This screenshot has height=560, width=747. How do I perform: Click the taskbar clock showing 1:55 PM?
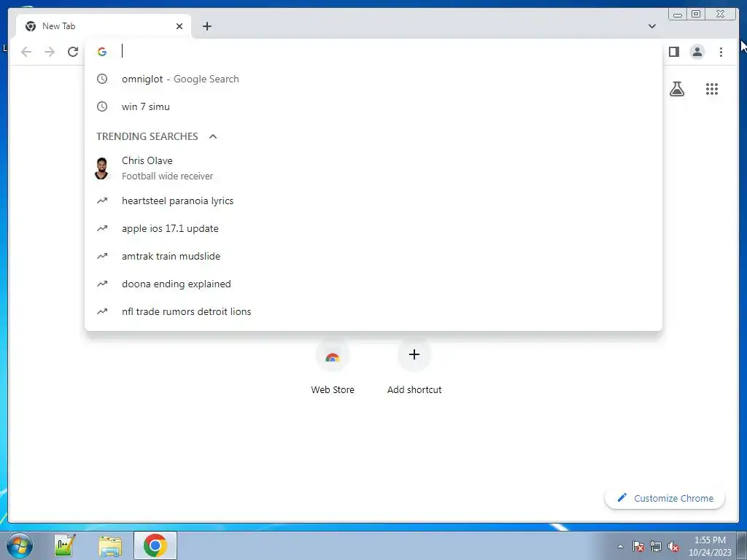click(710, 546)
